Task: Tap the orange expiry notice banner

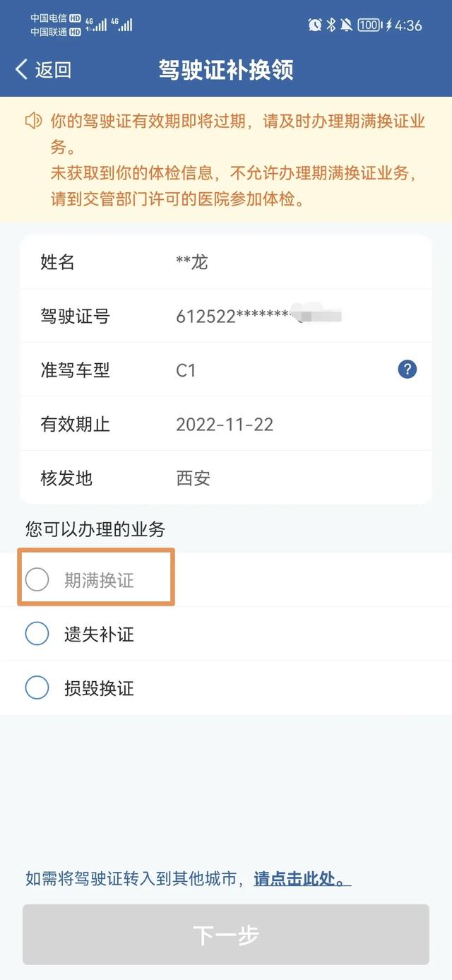Action: [x=226, y=160]
